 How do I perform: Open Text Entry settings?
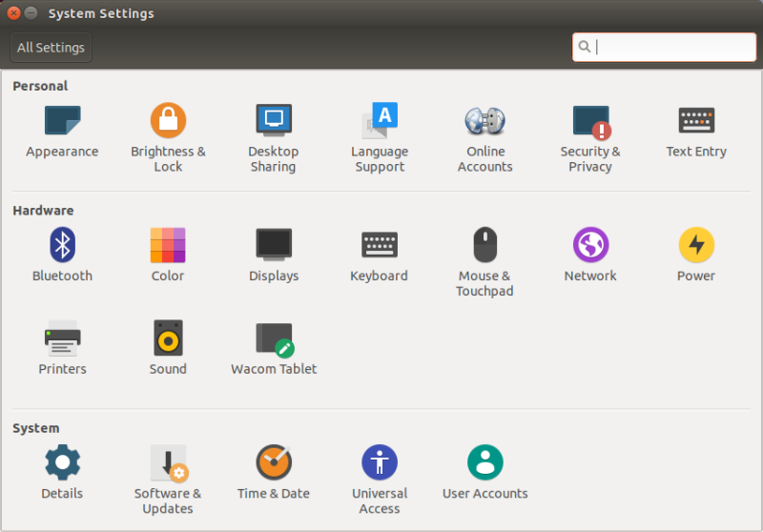click(696, 122)
